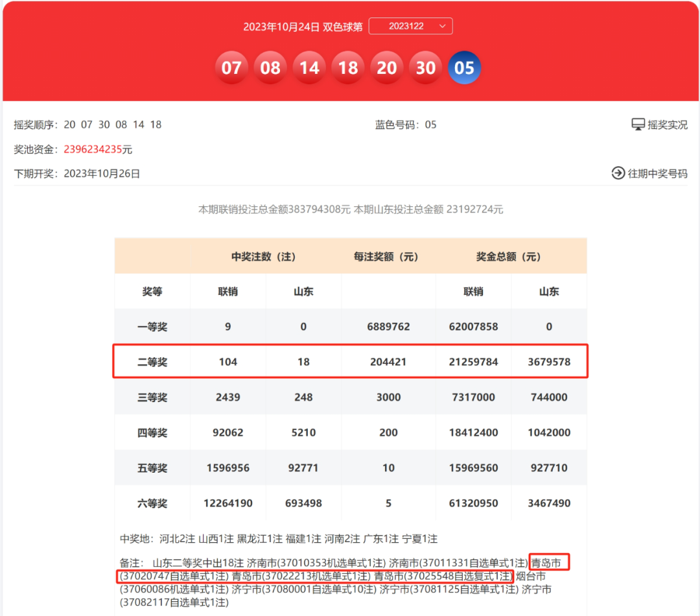Click red ball number 20

pos(387,68)
